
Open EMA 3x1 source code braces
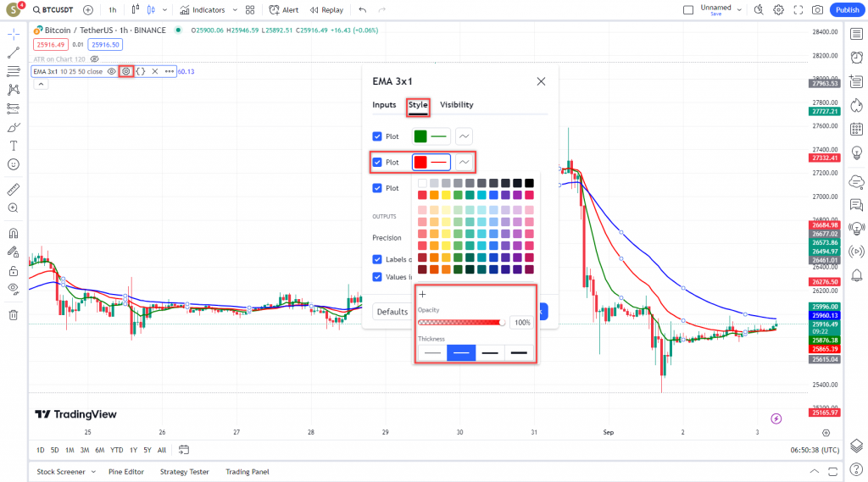tap(141, 71)
